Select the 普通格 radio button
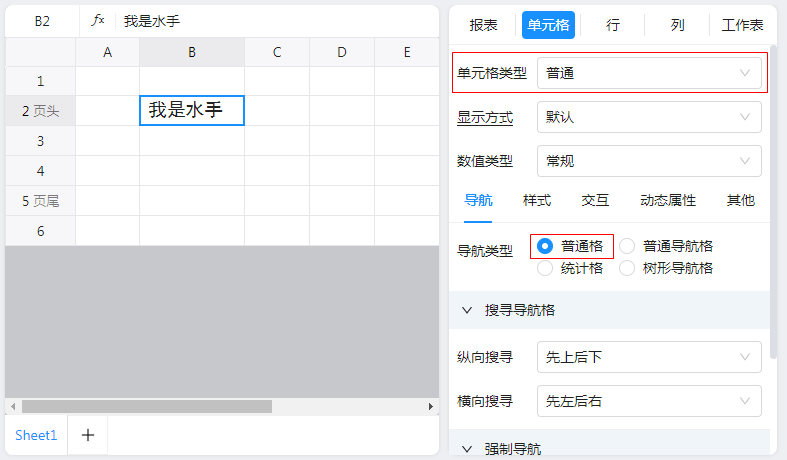 click(545, 246)
